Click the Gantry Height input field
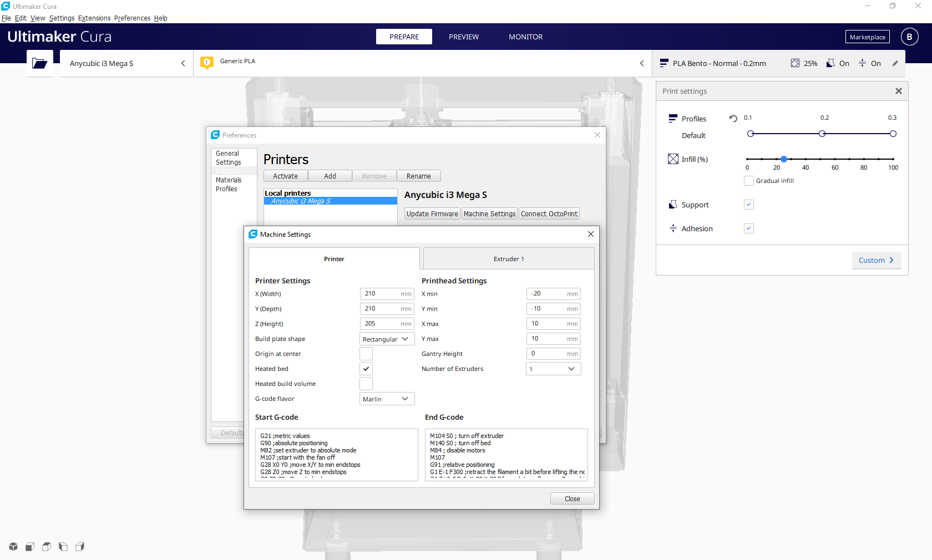The image size is (932, 560). (x=554, y=354)
